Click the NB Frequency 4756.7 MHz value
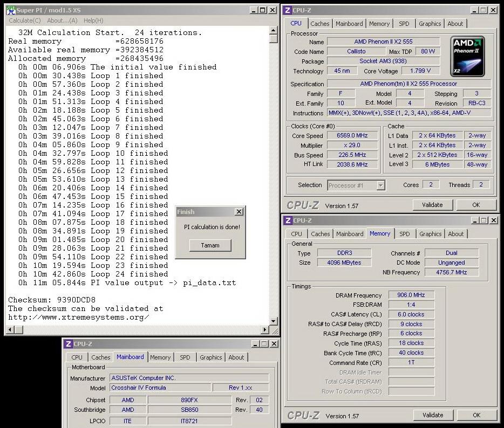 tap(452, 272)
